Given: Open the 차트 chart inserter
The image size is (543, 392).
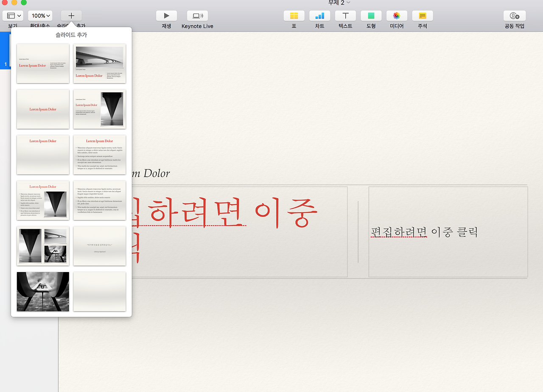Looking at the screenshot, I should coord(319,16).
